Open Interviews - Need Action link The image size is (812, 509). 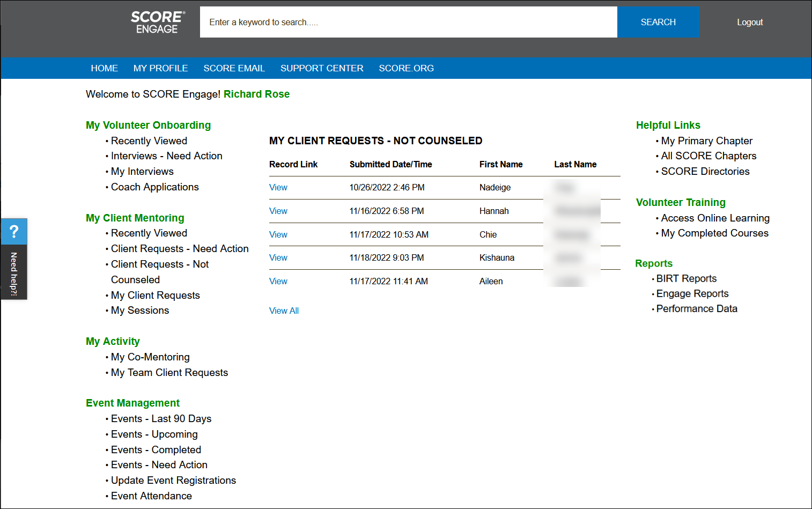166,156
